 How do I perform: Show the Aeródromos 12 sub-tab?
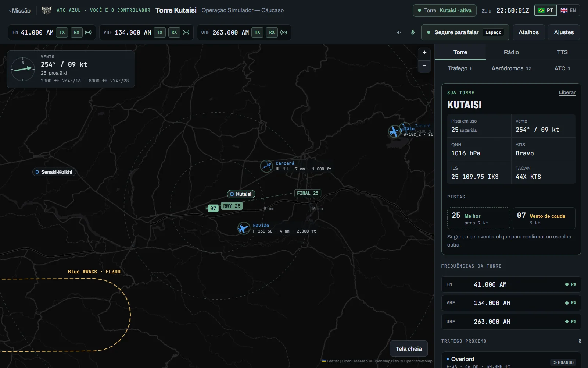pos(511,68)
